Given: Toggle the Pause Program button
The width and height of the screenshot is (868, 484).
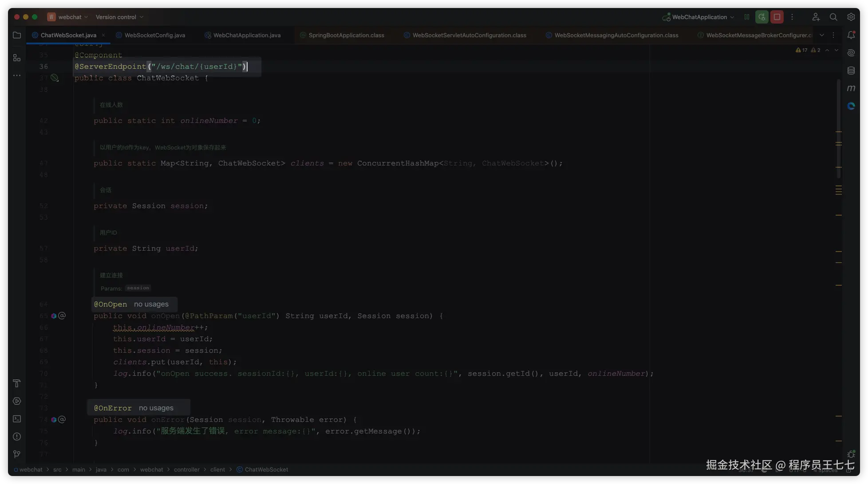Looking at the screenshot, I should [x=747, y=17].
